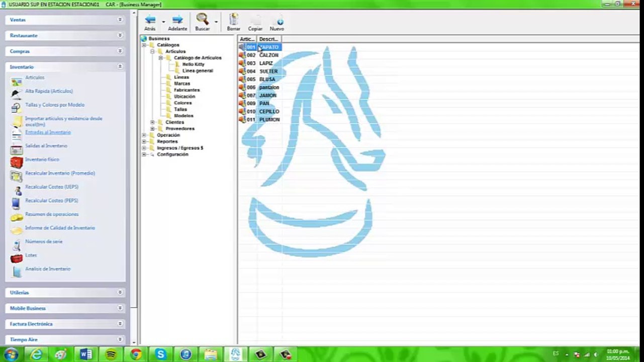Select the Colores tree item
This screenshot has height=362, width=644.
coord(182,103)
